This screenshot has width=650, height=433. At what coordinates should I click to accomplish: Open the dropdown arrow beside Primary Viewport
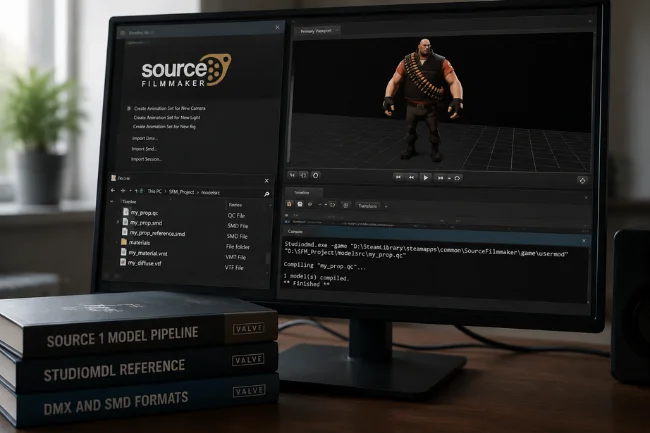[337, 31]
